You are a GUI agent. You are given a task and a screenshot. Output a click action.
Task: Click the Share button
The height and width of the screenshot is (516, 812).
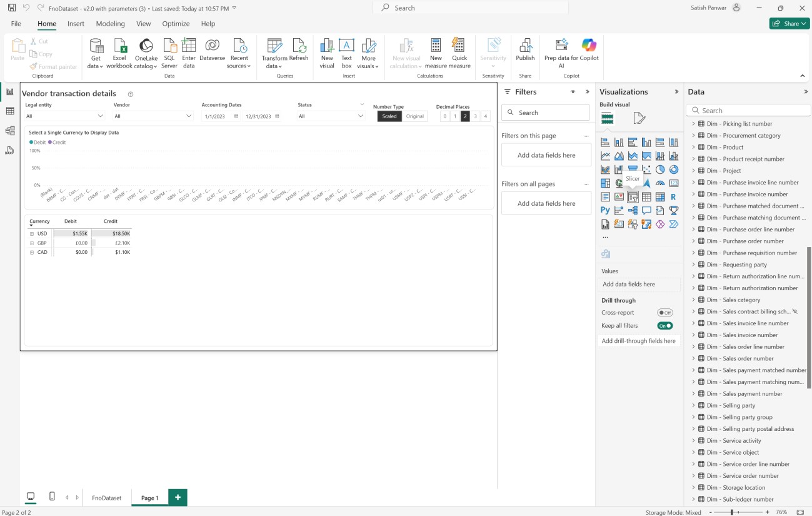point(789,24)
